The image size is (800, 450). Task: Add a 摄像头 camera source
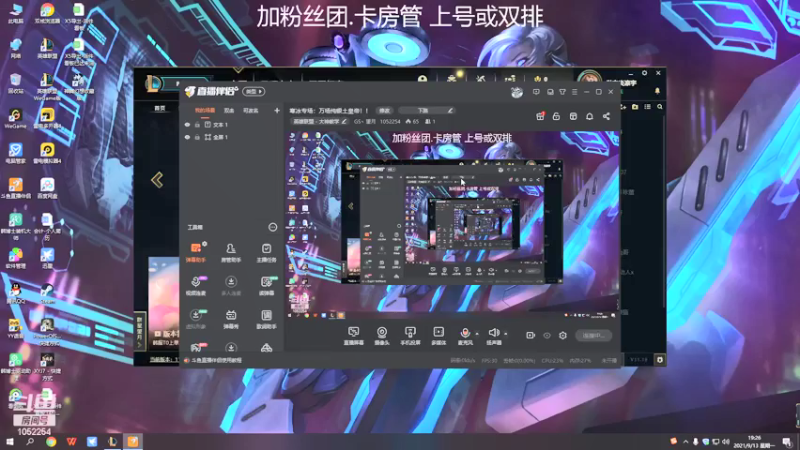(382, 336)
